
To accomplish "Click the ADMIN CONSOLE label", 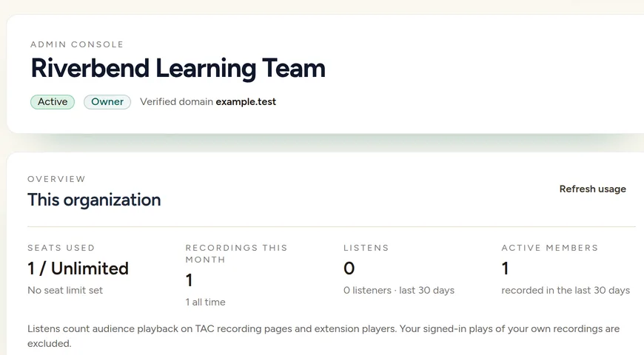I will tap(77, 44).
